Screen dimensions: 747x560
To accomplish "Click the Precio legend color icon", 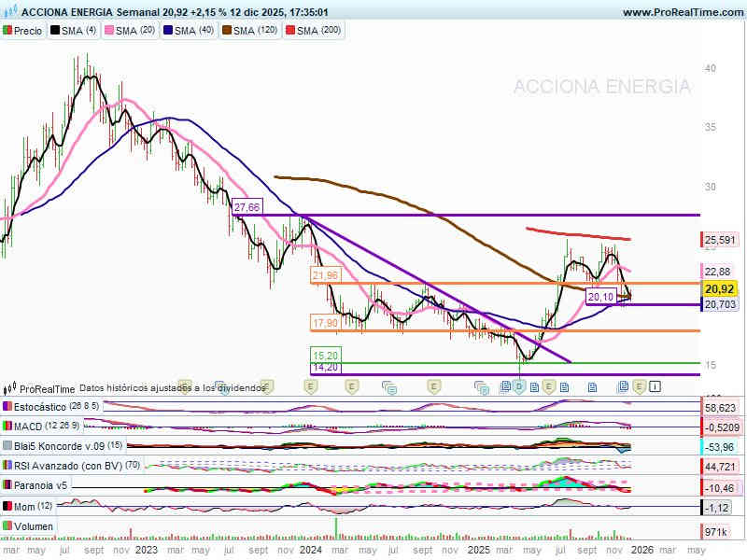I will (x=7, y=31).
